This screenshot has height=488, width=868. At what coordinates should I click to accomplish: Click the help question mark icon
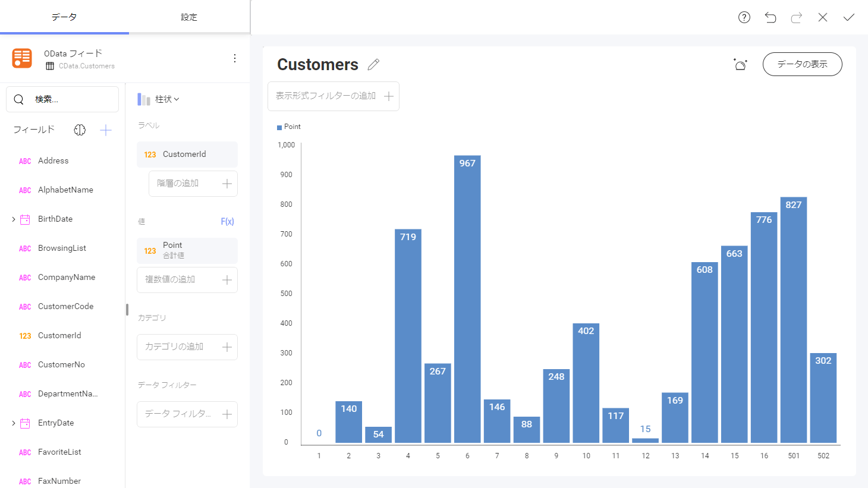pos(744,17)
